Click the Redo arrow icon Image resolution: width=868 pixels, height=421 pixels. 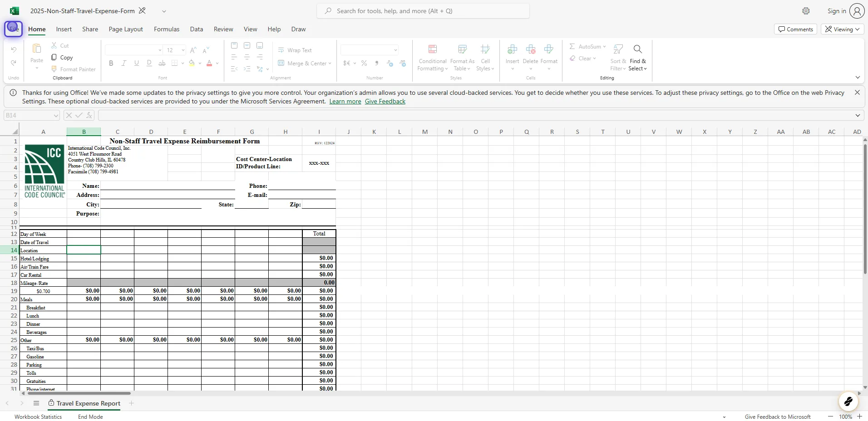pyautogui.click(x=14, y=63)
